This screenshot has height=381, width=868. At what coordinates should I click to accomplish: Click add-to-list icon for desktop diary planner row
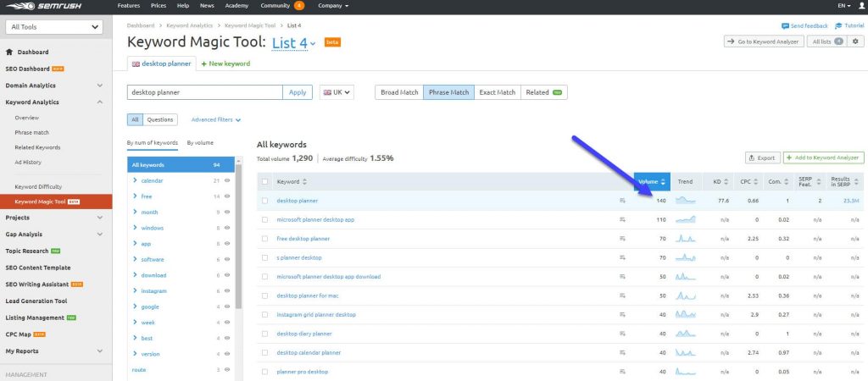pyautogui.click(x=622, y=334)
